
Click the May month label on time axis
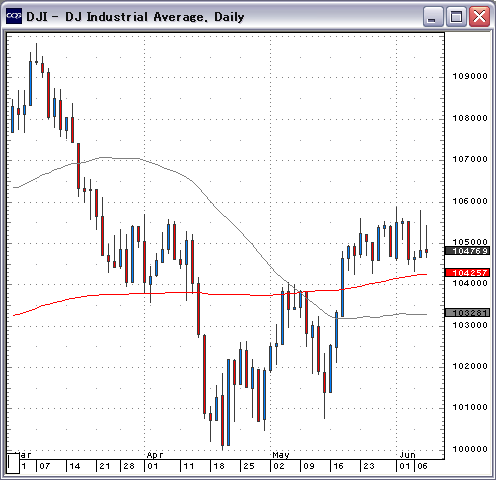coord(281,455)
